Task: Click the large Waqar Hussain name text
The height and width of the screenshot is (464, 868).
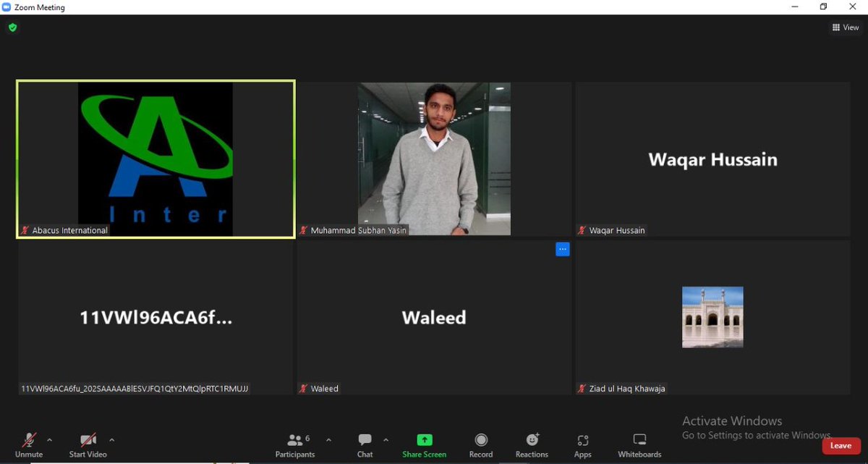Action: tap(712, 159)
